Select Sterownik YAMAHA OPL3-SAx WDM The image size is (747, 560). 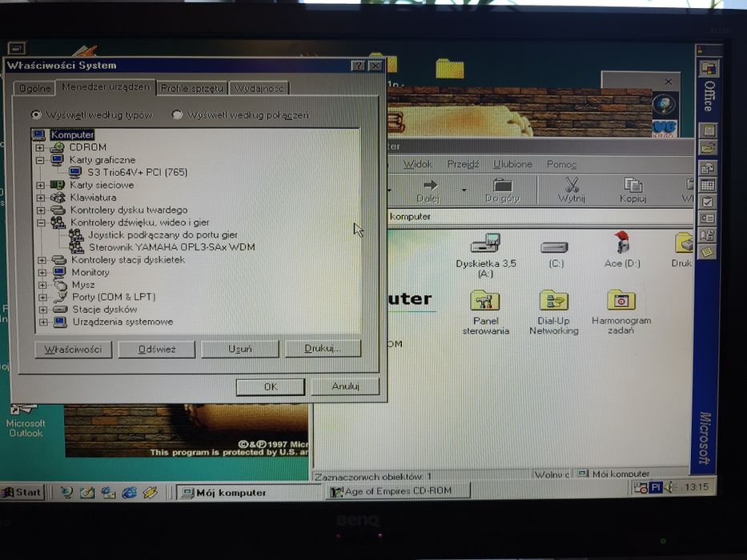pyautogui.click(x=172, y=247)
